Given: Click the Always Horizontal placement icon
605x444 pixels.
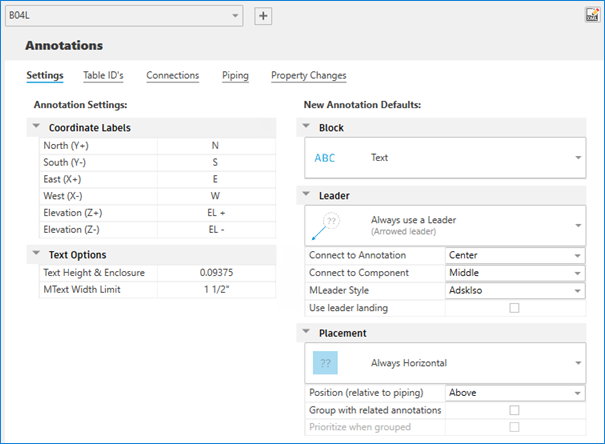Looking at the screenshot, I should pyautogui.click(x=326, y=363).
